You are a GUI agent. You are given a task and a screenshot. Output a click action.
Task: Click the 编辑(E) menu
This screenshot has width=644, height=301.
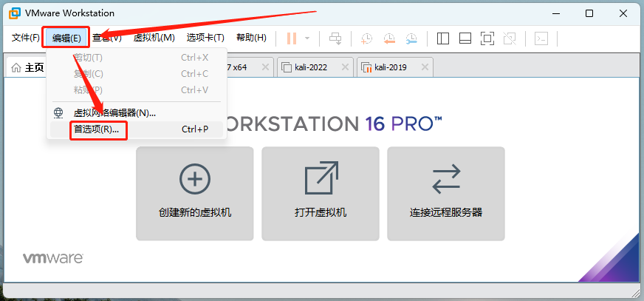(x=66, y=38)
